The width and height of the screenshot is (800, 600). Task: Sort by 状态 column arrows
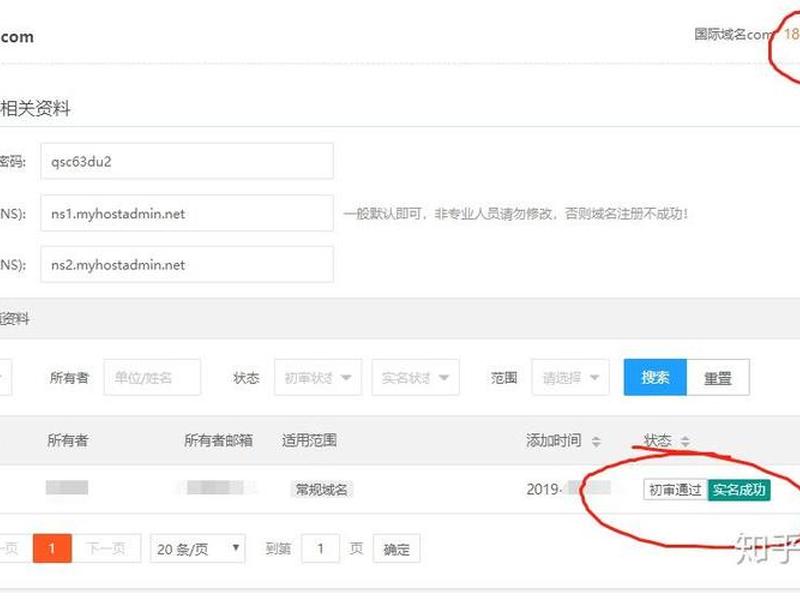685,441
